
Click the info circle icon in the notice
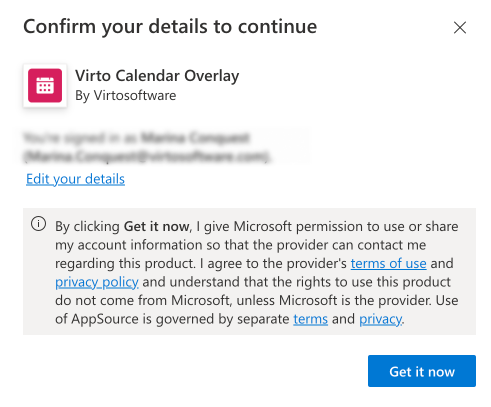click(x=39, y=224)
